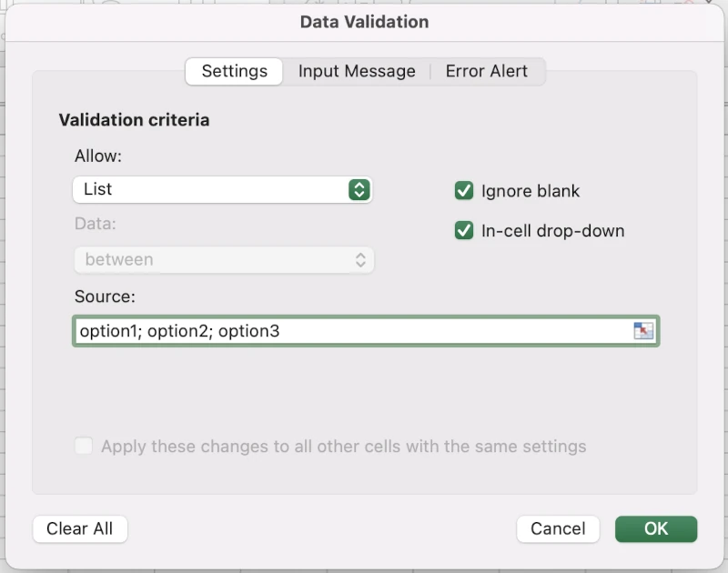Viewport: 728px width, 573px height.
Task: Tick the Apply these changes checkbox
Action: click(x=84, y=447)
